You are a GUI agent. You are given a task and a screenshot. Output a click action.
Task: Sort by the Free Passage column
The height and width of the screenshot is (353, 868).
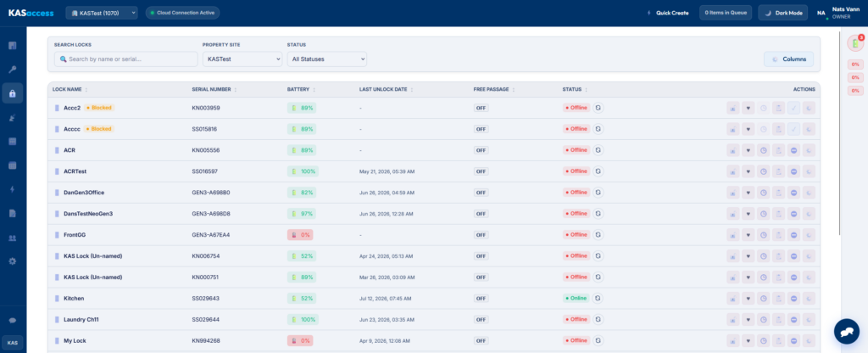pyautogui.click(x=494, y=89)
